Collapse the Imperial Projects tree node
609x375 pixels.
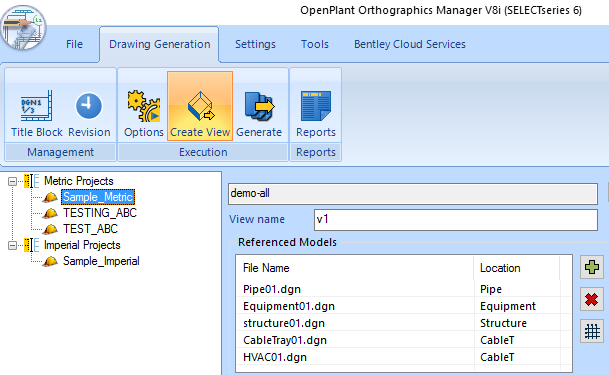[12, 245]
